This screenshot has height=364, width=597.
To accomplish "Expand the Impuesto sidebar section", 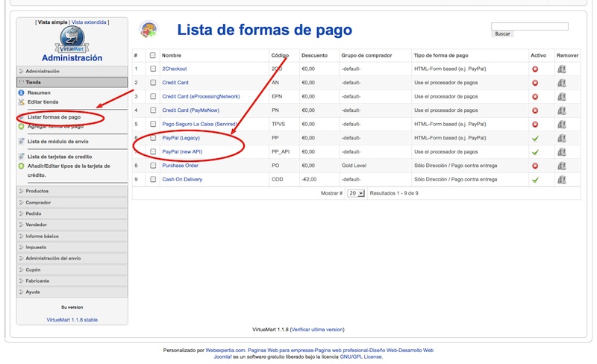I will [72, 247].
